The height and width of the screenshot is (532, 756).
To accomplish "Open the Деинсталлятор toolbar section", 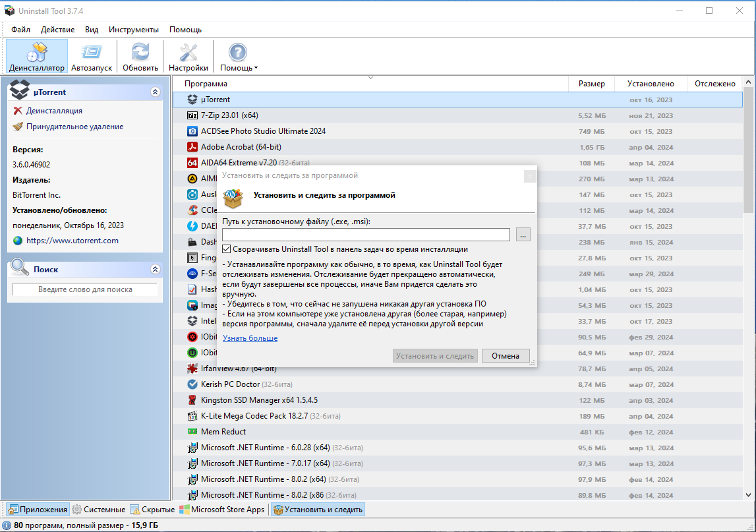I will tap(37, 57).
